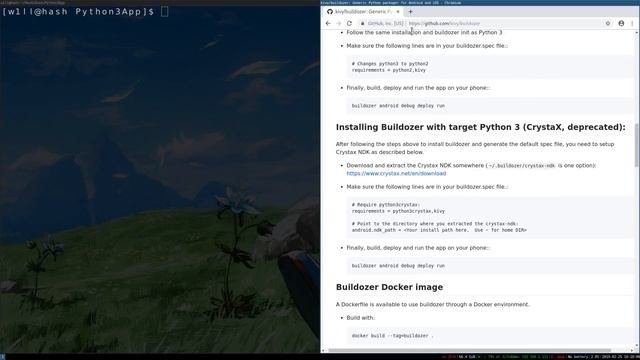Screen dimensions: 640x360
Task: Open the crystax.net download link
Action: (x=396, y=173)
